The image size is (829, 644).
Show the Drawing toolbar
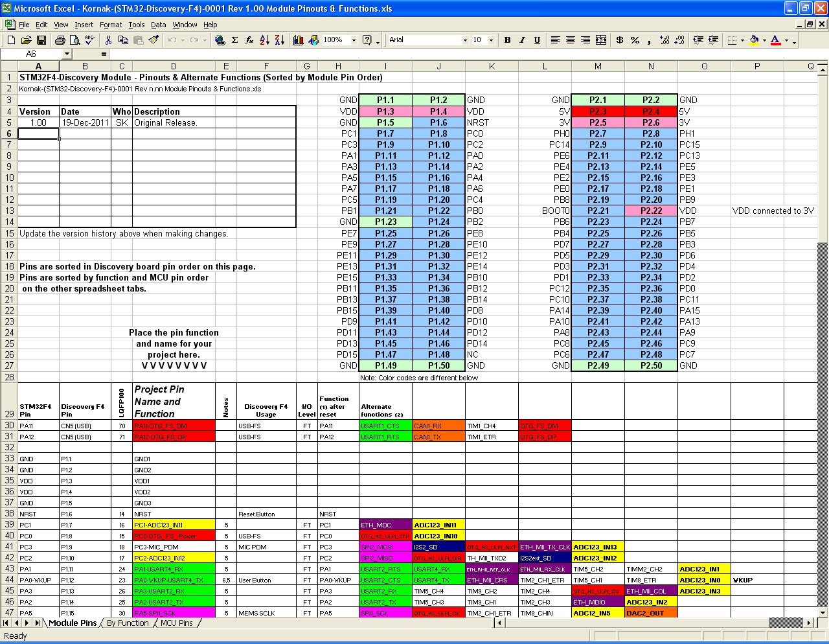click(x=313, y=40)
